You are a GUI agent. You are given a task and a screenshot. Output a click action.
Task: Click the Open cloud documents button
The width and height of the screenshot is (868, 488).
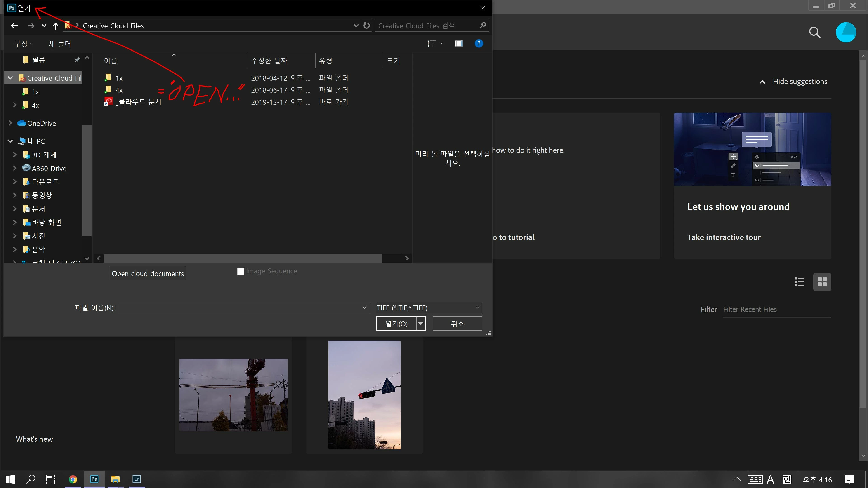tap(148, 273)
